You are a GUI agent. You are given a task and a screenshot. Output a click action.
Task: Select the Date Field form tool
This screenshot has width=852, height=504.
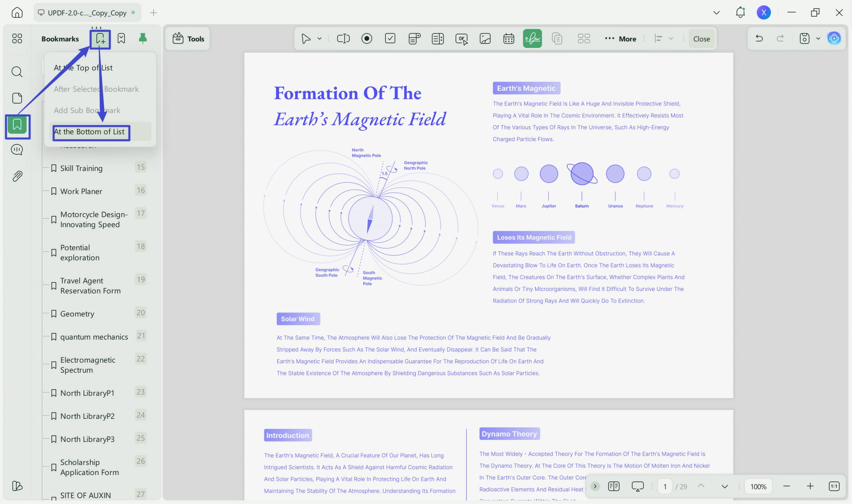click(x=509, y=39)
